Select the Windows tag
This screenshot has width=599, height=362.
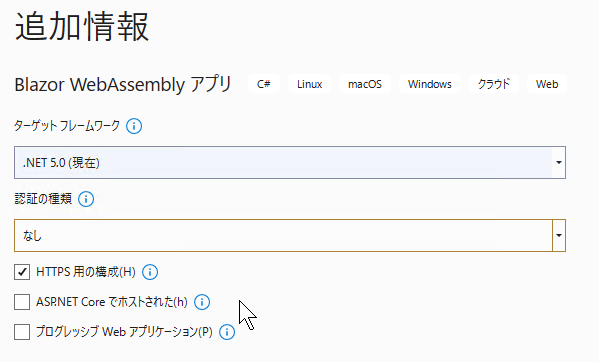(x=430, y=84)
